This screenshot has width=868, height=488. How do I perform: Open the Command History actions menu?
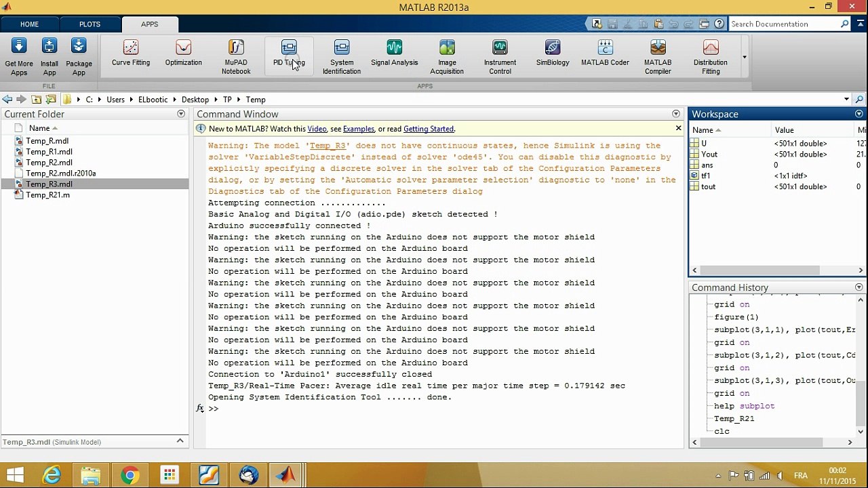(x=860, y=287)
